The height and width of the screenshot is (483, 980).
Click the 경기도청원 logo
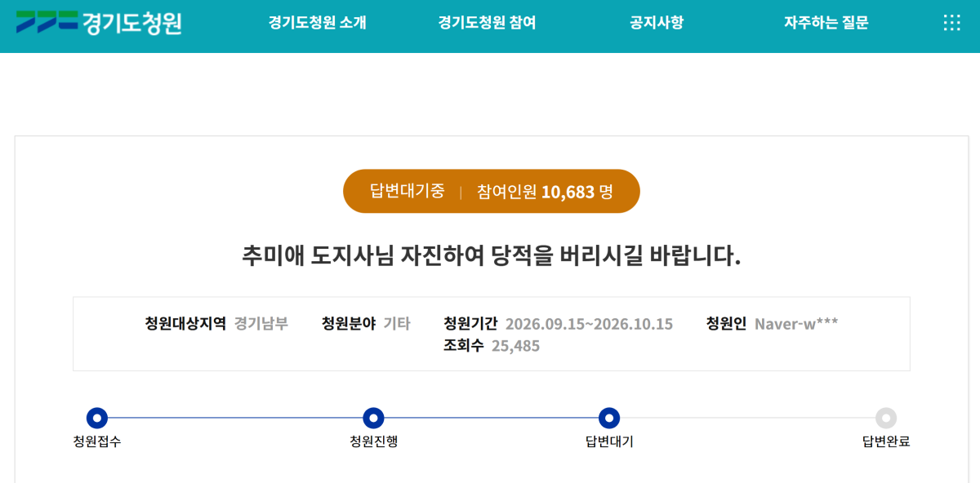tap(99, 23)
